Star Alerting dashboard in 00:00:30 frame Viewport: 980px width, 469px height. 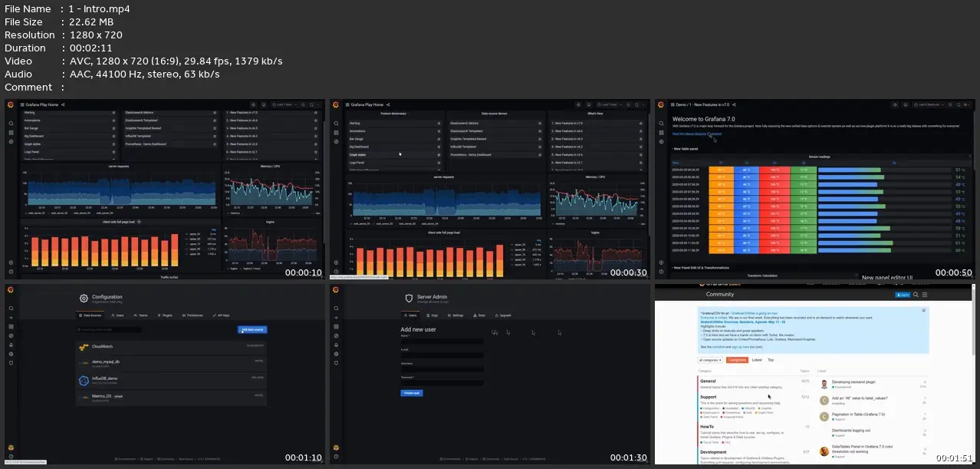[x=439, y=123]
